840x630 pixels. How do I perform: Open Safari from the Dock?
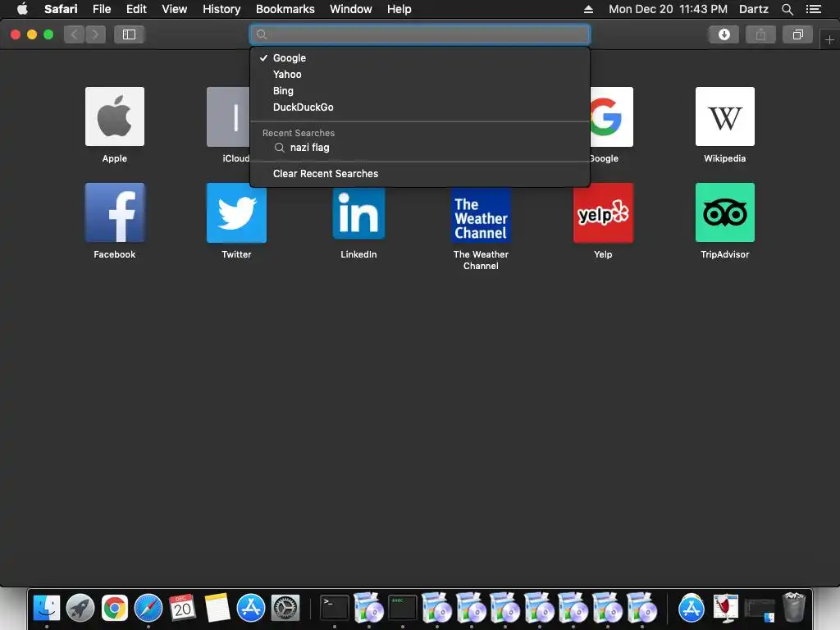point(148,608)
